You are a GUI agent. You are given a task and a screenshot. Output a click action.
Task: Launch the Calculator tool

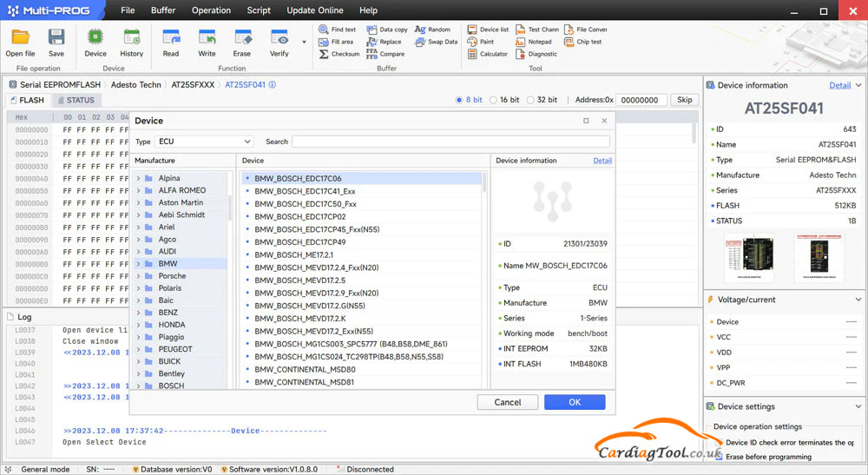click(487, 54)
